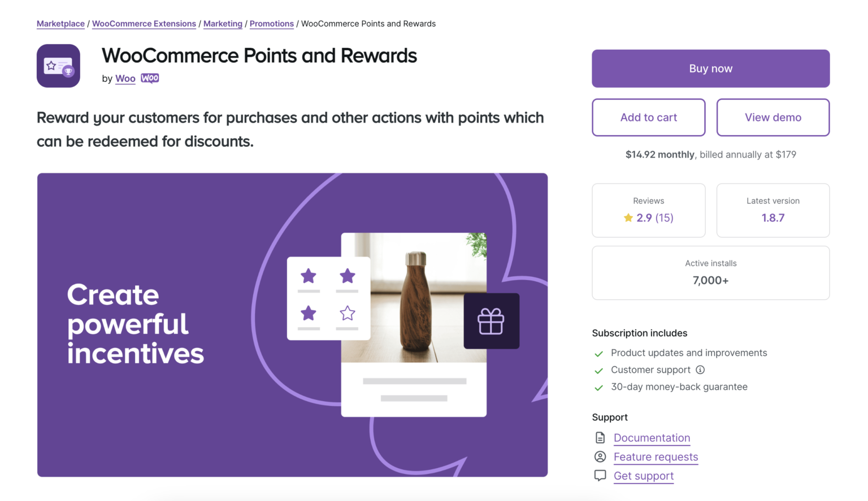
Task: Open the Marketplace breadcrumb link
Action: click(x=60, y=23)
